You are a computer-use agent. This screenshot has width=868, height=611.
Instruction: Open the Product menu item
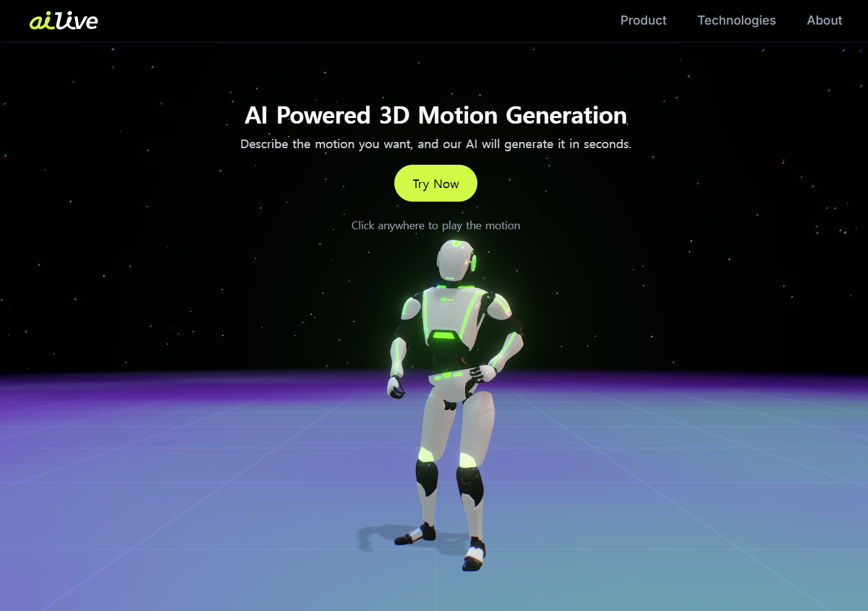tap(643, 20)
